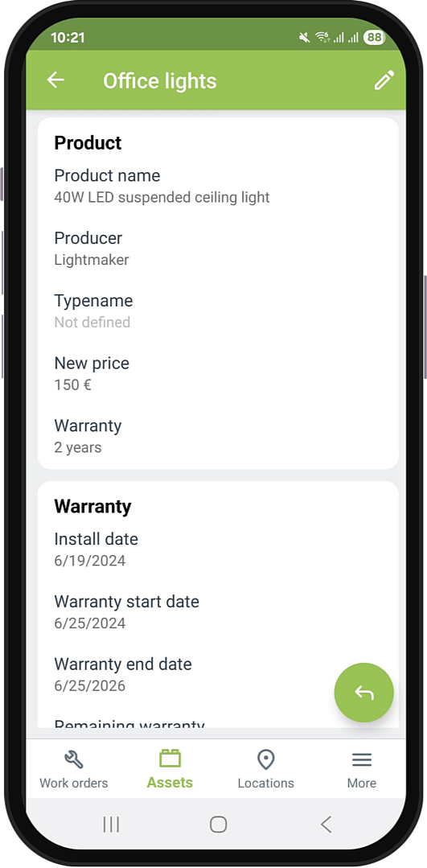Tap the Android home button
This screenshot has height=868, width=427.
tap(218, 825)
